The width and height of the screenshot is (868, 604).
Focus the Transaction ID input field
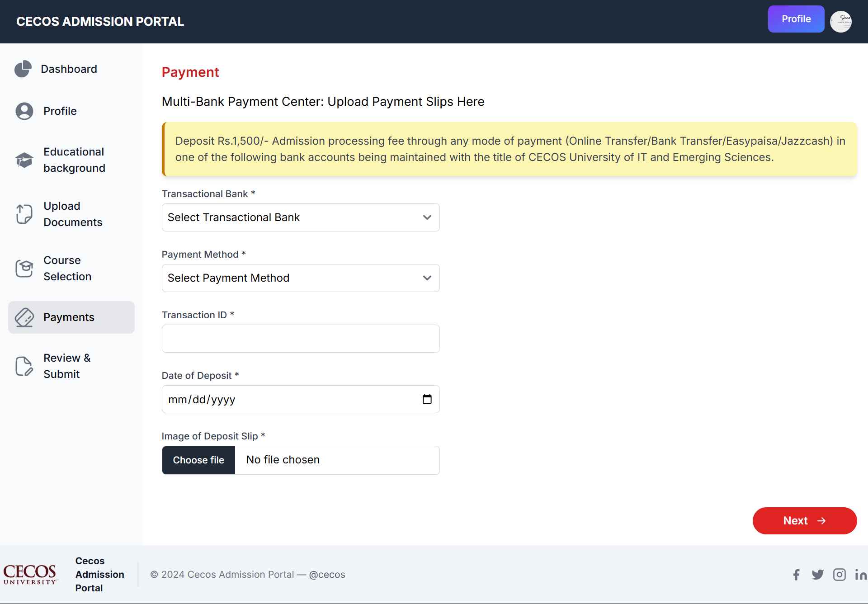301,339
